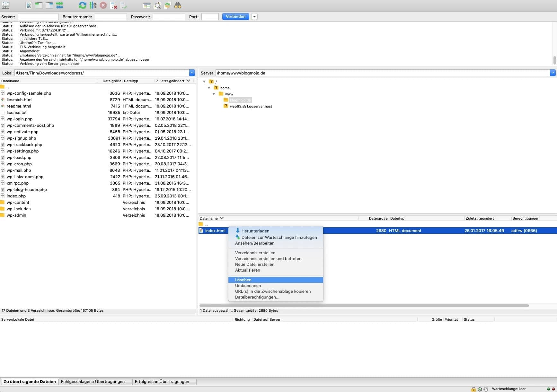Screen dimensions: 557x392
Task: Click the green refresh file lists icon
Action: click(x=83, y=5)
